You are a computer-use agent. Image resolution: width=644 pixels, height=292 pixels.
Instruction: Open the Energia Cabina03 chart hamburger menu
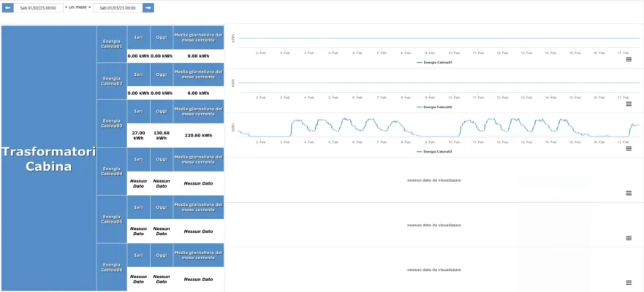(x=628, y=149)
